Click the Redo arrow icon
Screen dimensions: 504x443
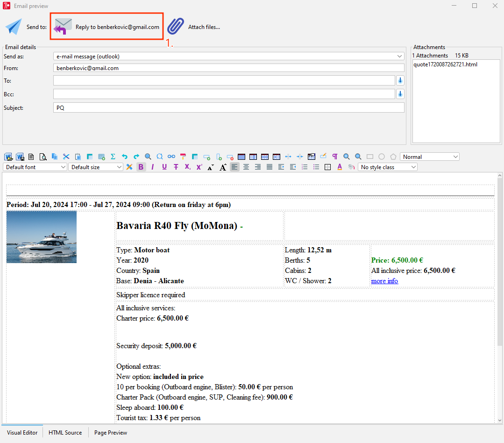[136, 157]
